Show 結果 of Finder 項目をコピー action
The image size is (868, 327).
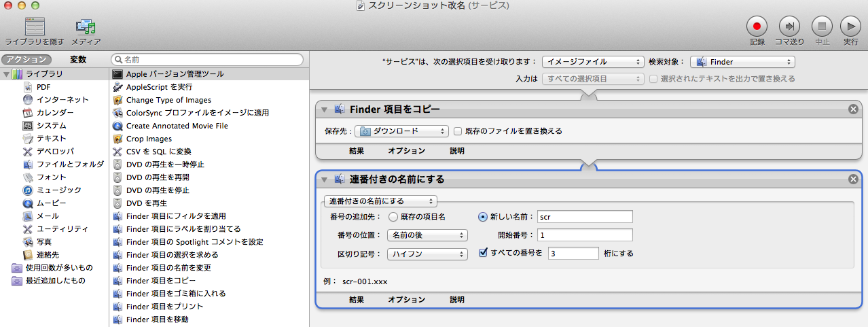point(357,151)
